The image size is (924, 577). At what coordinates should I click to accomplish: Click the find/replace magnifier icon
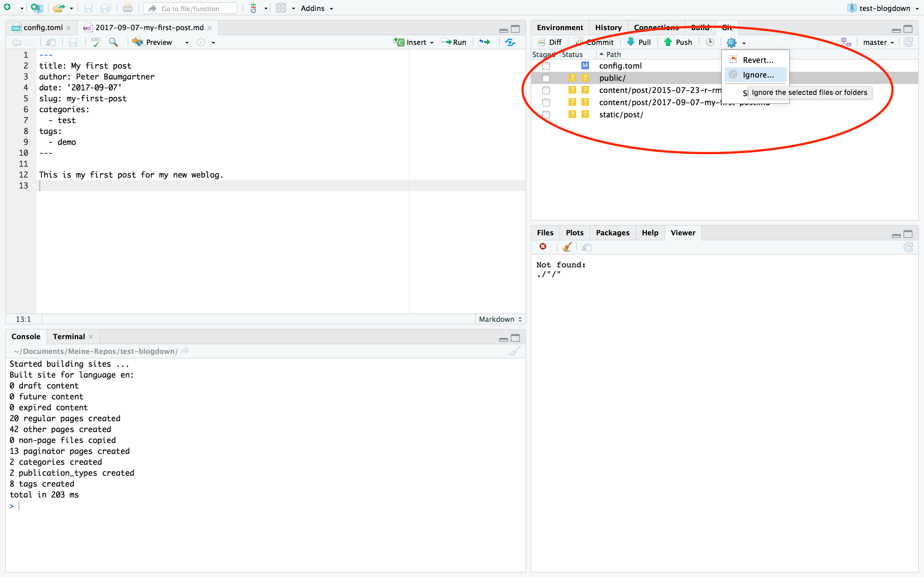coord(113,42)
